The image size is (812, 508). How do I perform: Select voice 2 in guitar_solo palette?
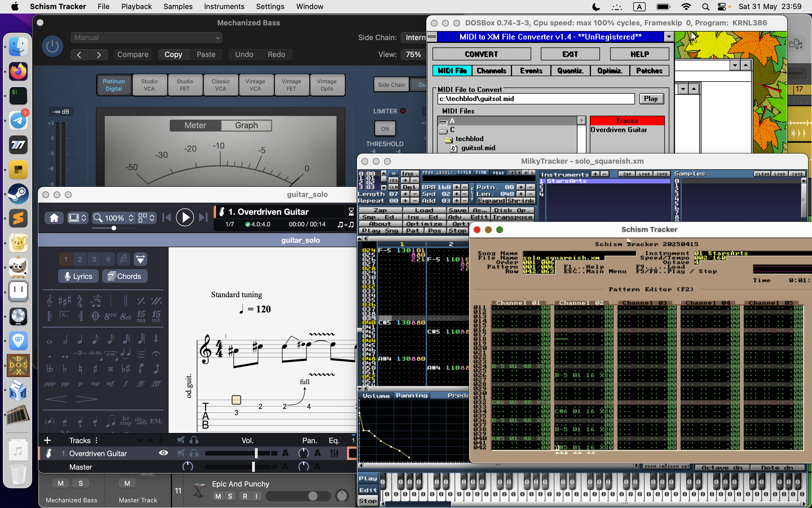coord(80,259)
